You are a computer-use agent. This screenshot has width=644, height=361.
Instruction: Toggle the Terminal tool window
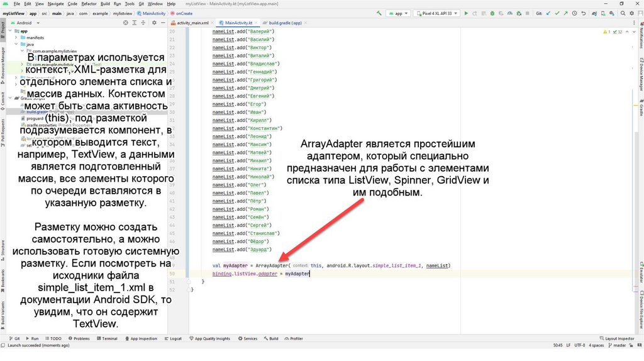click(x=106, y=338)
